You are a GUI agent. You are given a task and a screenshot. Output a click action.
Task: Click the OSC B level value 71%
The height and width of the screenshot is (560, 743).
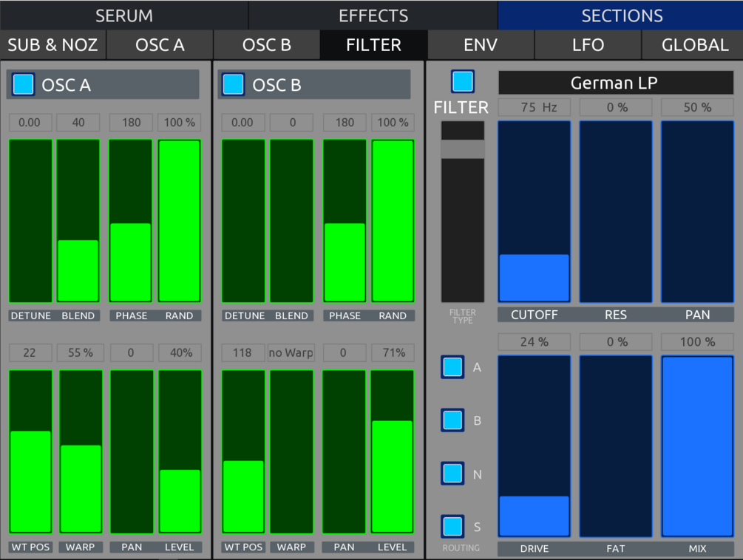393,352
